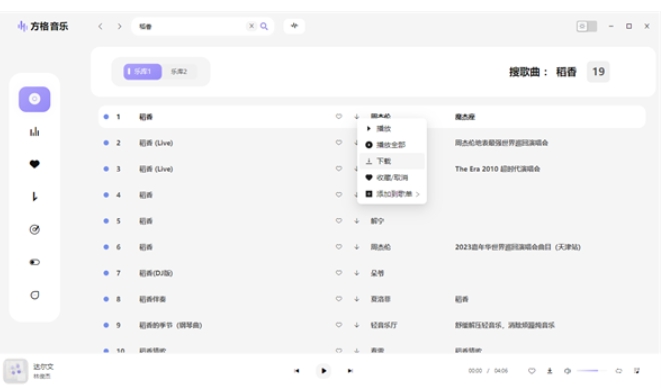Switch to the 乐库1 tab
The image size is (661, 388).
(x=142, y=72)
